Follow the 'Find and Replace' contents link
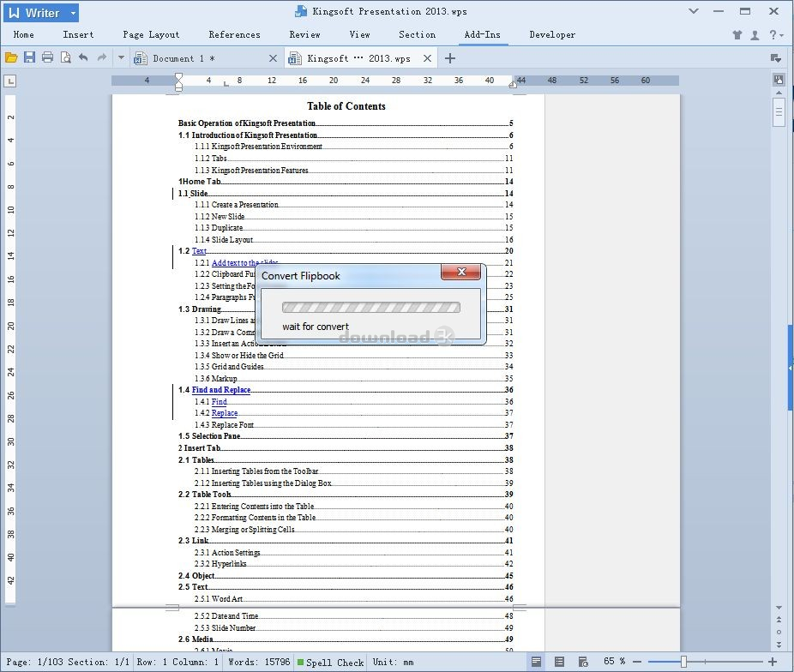 tap(221, 390)
